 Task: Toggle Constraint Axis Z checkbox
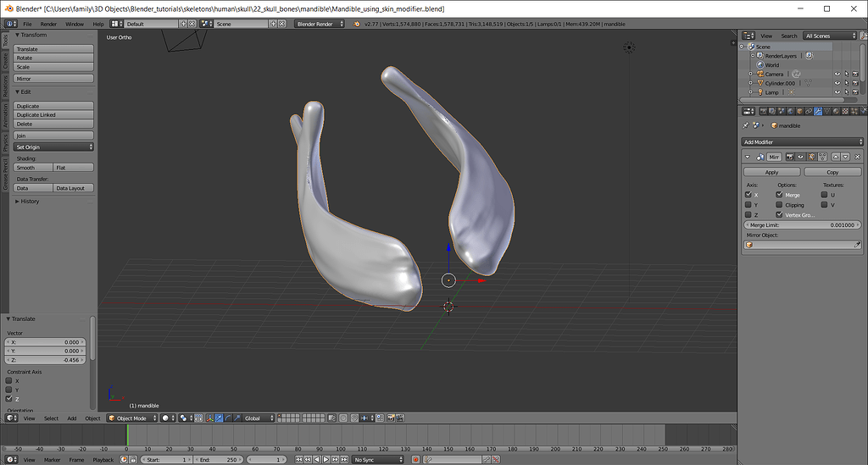point(8,399)
